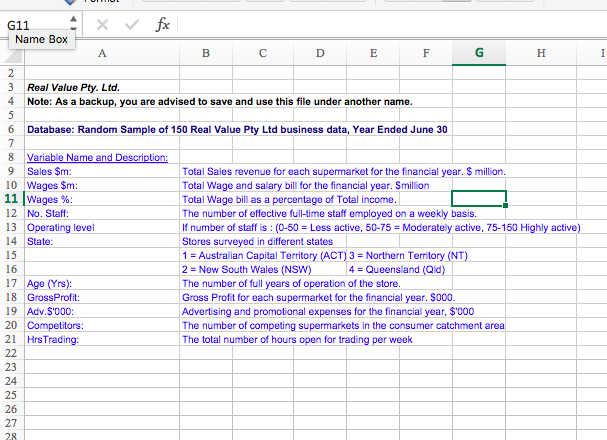
Task: Click 'number of competing supermarkets' description
Action: 343,325
